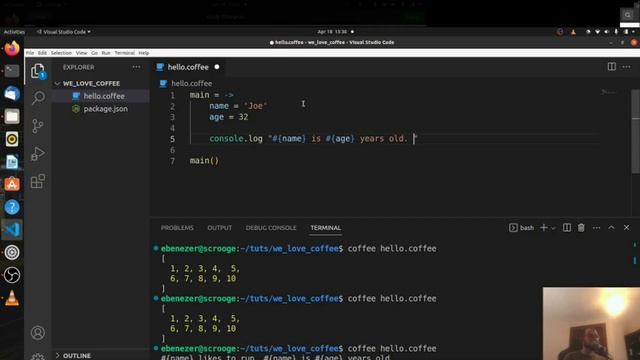
Task: Open package.json in the Explorer
Action: 105,109
